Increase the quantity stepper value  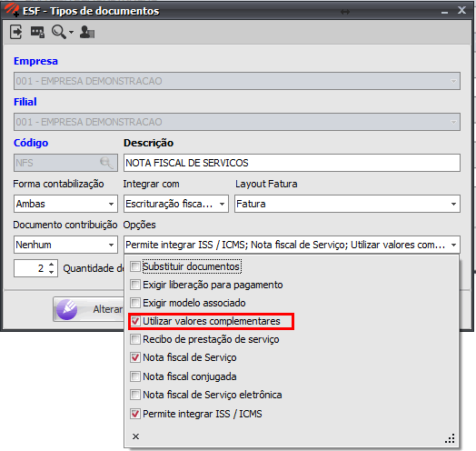click(x=52, y=264)
